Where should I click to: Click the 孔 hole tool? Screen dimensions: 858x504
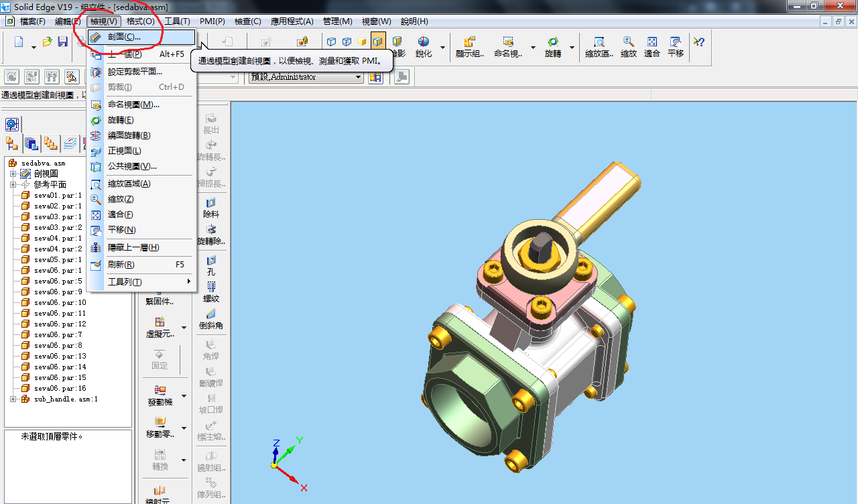coord(211,265)
